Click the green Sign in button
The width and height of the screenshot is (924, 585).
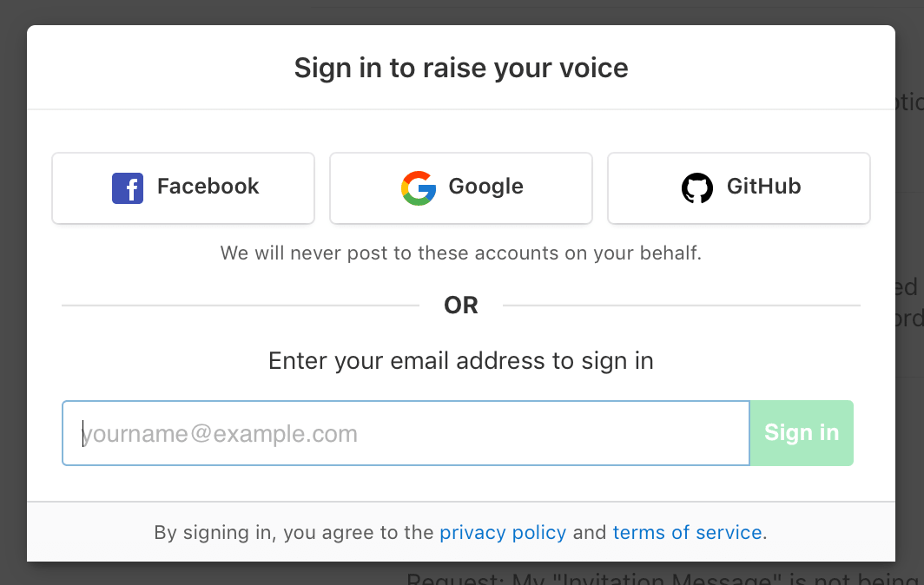[x=802, y=433]
